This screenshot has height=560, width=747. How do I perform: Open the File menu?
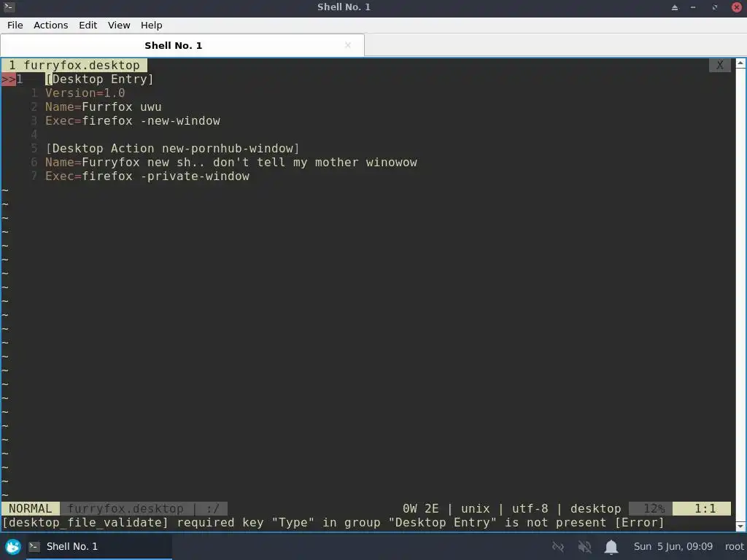click(15, 26)
